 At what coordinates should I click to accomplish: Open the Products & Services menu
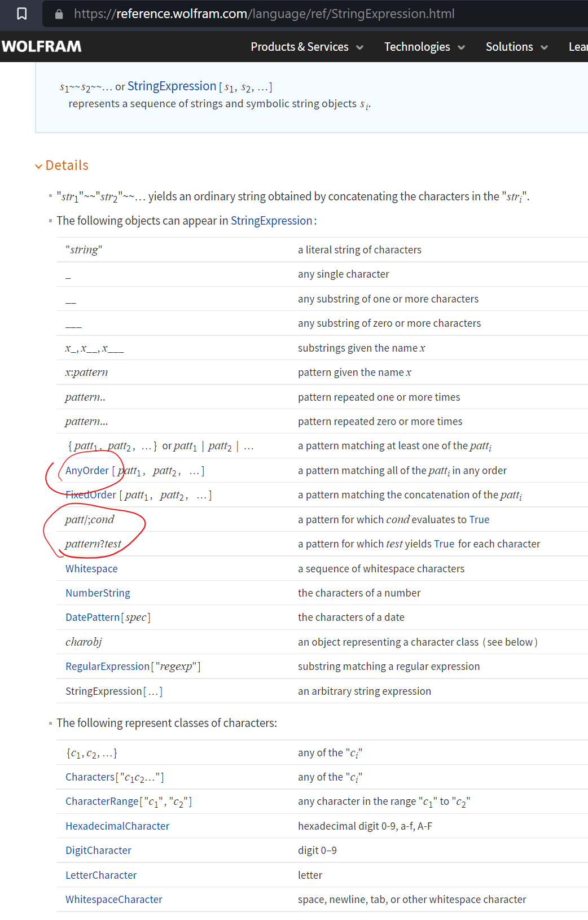pyautogui.click(x=300, y=47)
